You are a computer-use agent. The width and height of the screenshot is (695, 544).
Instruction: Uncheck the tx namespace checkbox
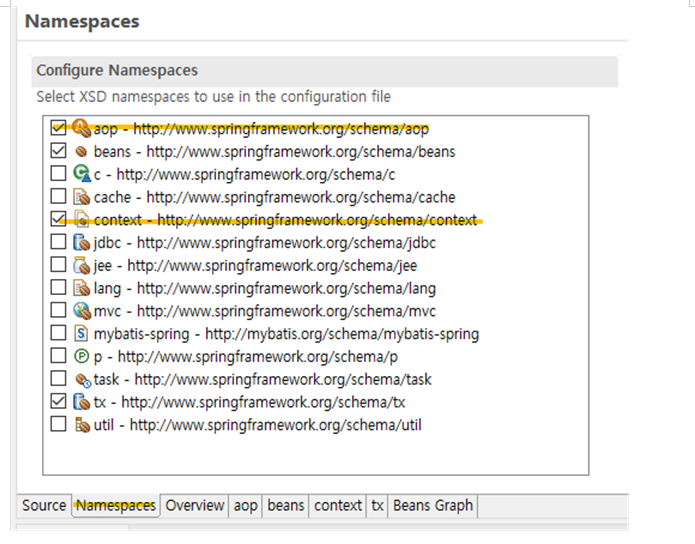click(59, 401)
